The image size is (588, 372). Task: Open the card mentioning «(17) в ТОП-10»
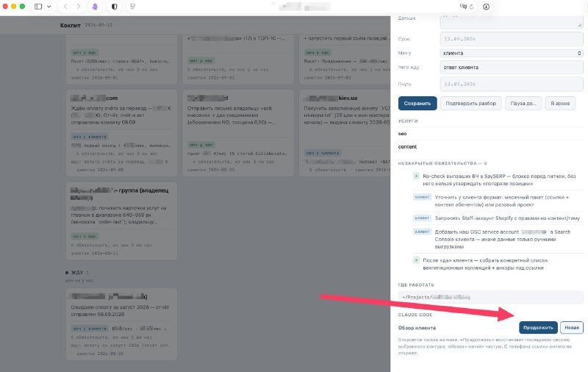click(x=238, y=60)
